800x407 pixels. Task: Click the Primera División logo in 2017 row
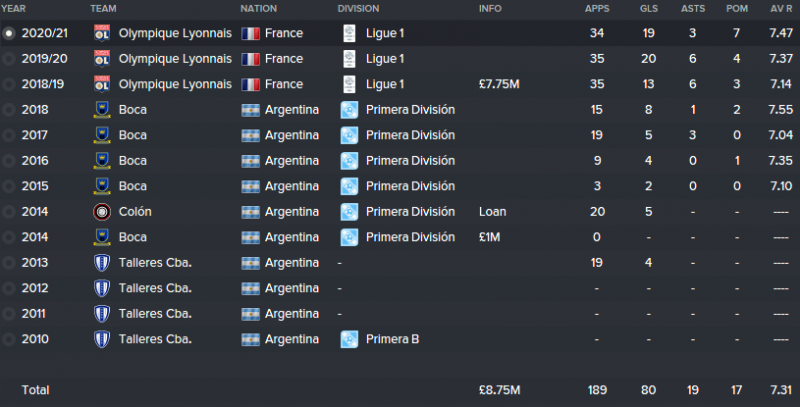(349, 135)
